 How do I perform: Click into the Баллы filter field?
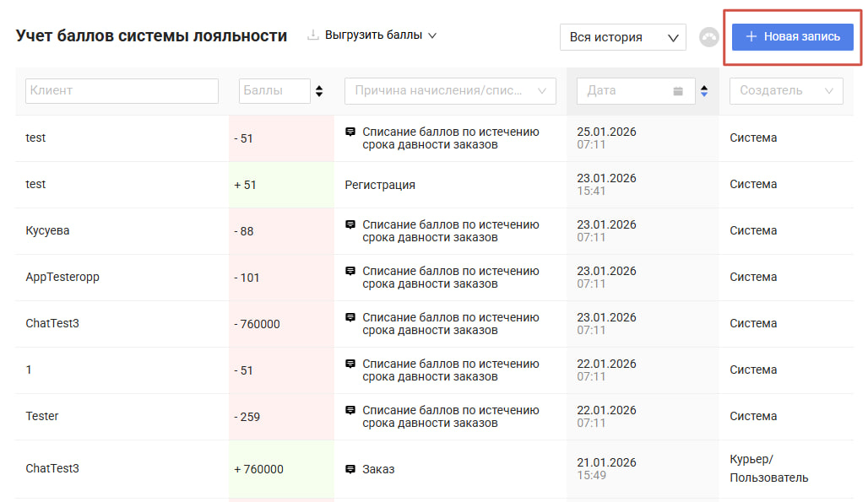click(x=274, y=91)
